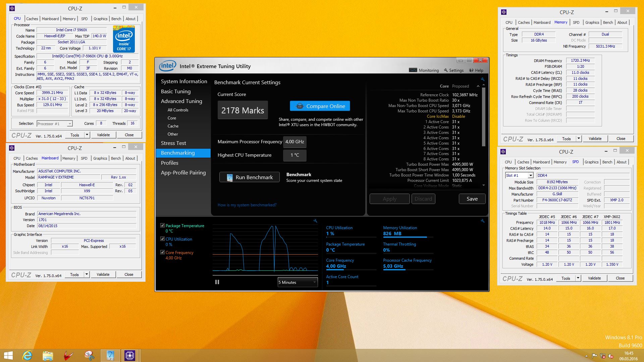644x362 pixels.
Task: Switch to Caches tab in top-left CPU-Z
Action: (x=32, y=19)
